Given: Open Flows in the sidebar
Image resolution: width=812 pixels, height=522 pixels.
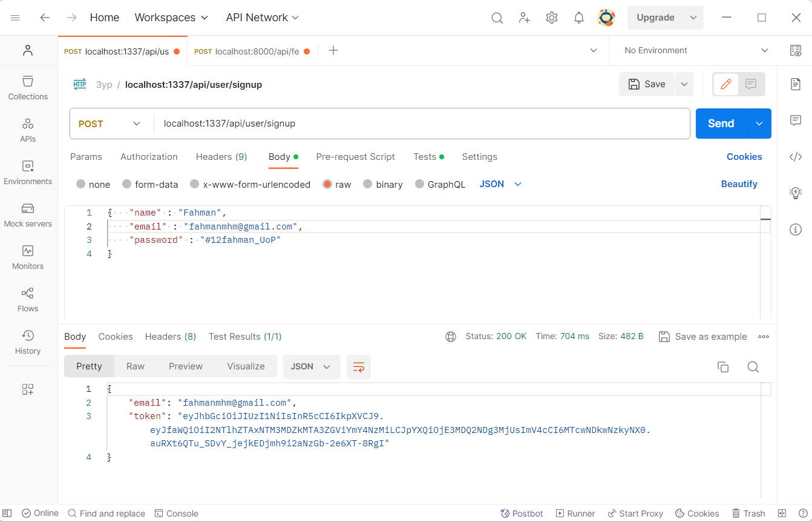Looking at the screenshot, I should click(x=28, y=300).
